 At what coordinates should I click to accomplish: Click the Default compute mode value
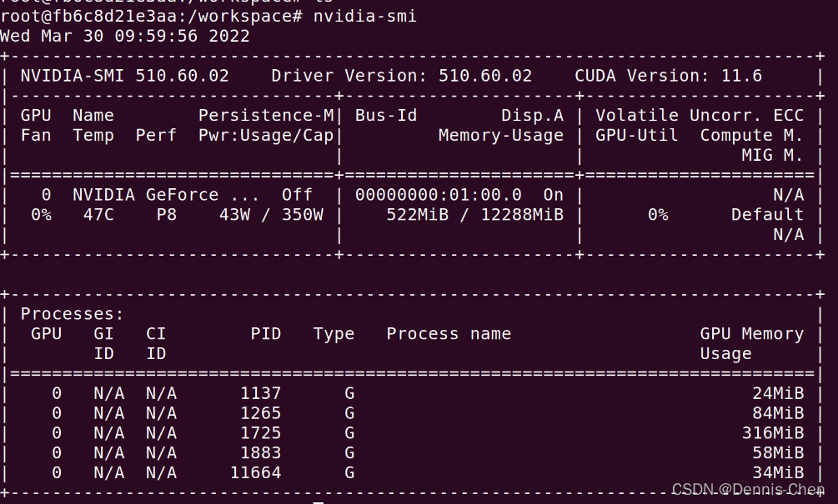767,215
